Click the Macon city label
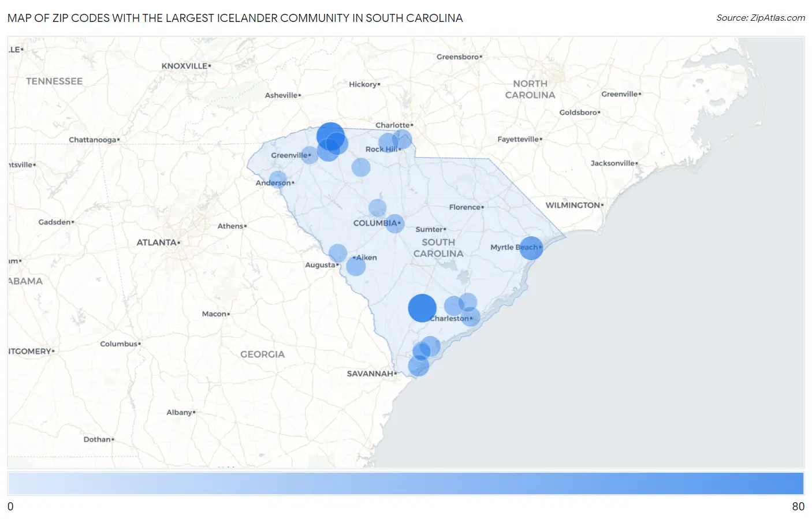The width and height of the screenshot is (812, 519). click(x=214, y=314)
